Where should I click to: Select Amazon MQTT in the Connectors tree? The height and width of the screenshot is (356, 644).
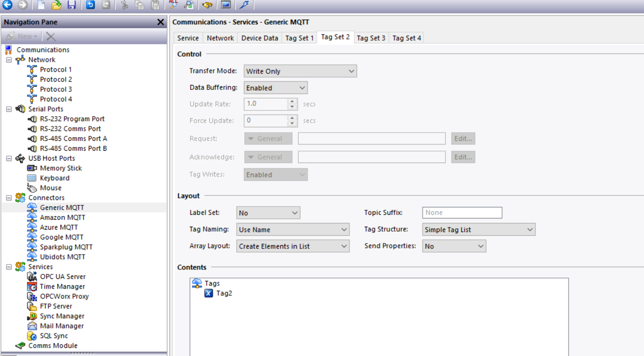tap(62, 217)
